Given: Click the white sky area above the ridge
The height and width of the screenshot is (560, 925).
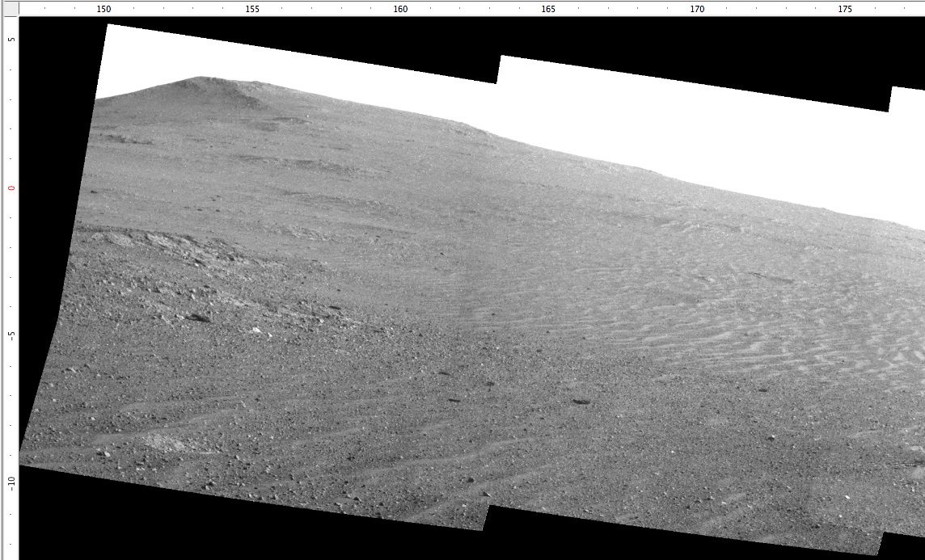Looking at the screenshot, I should 687,121.
